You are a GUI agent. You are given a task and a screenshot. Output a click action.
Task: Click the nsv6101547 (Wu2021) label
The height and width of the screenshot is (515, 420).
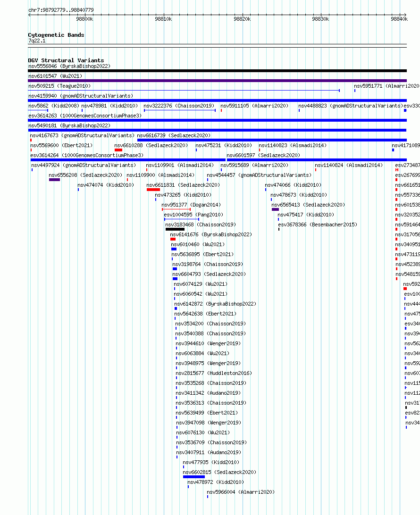click(55, 76)
